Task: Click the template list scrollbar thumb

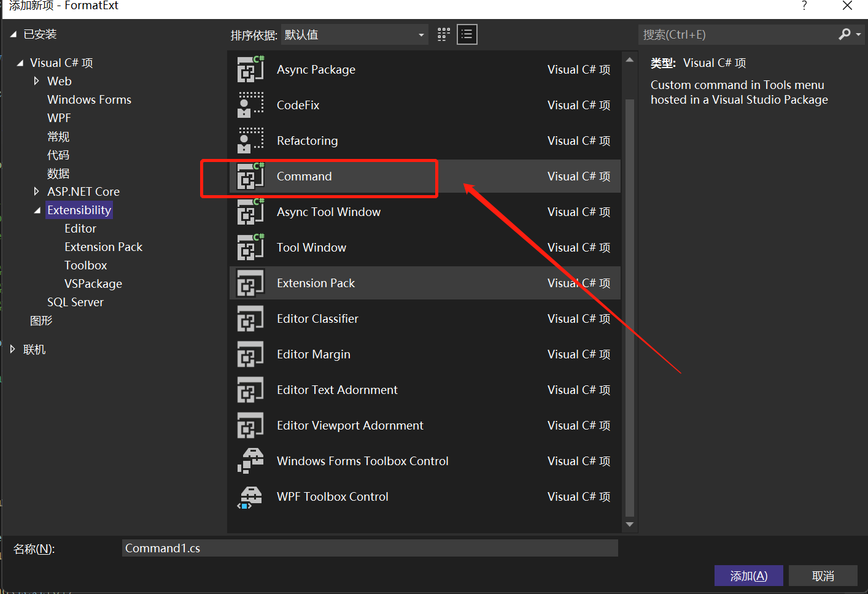Action: (x=629, y=307)
